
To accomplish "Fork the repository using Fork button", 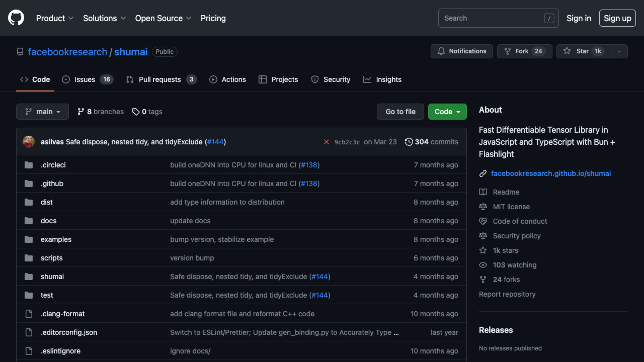I will (524, 51).
